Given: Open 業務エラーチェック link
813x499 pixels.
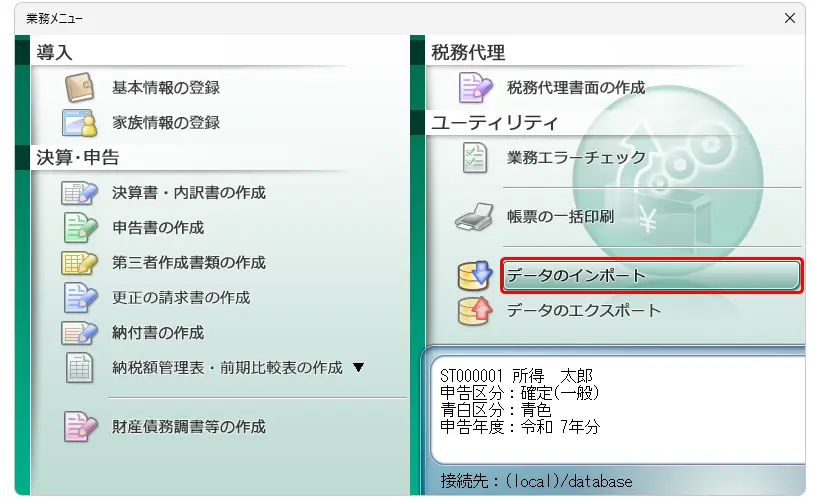Looking at the screenshot, I should (576, 158).
